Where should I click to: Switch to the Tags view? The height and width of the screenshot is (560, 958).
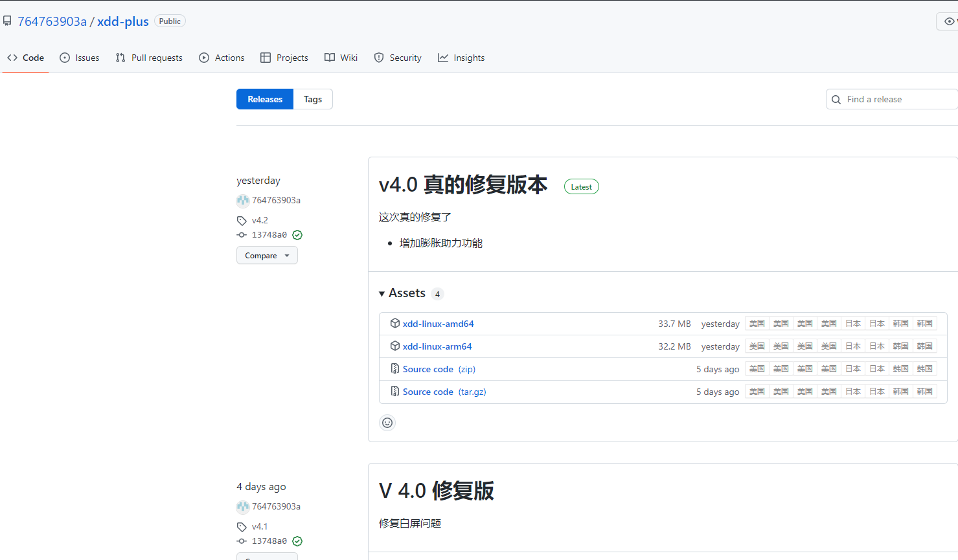313,99
